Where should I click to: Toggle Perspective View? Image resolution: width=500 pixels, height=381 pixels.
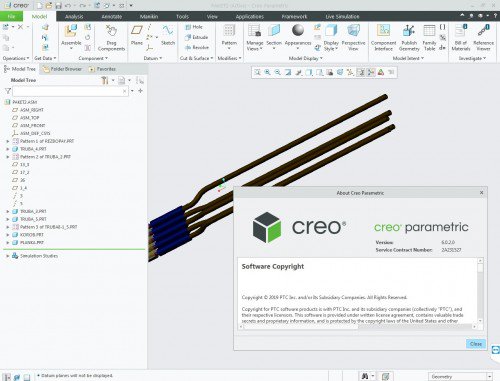[x=353, y=37]
